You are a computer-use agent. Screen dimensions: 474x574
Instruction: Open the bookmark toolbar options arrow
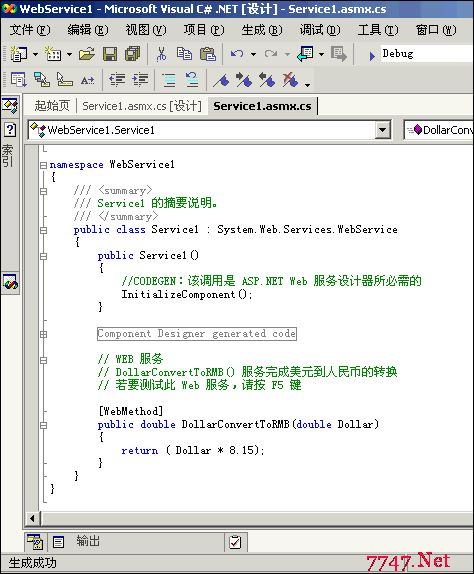[307, 84]
